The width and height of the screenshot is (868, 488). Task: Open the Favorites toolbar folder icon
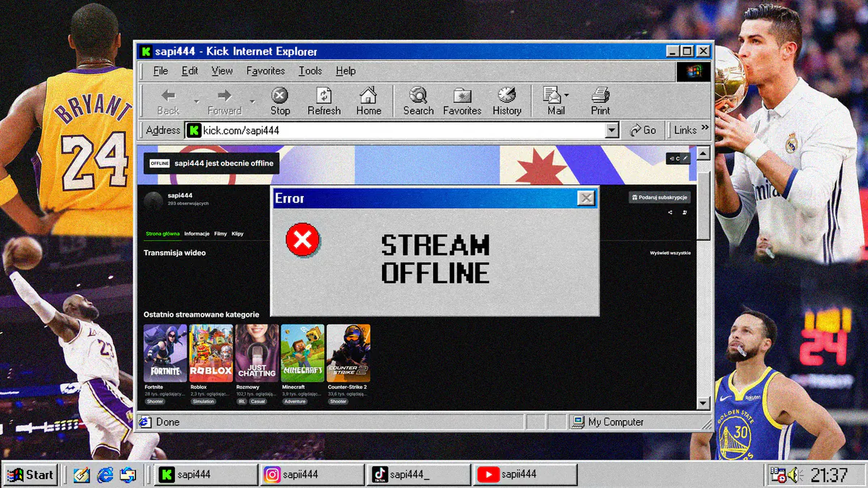[462, 95]
